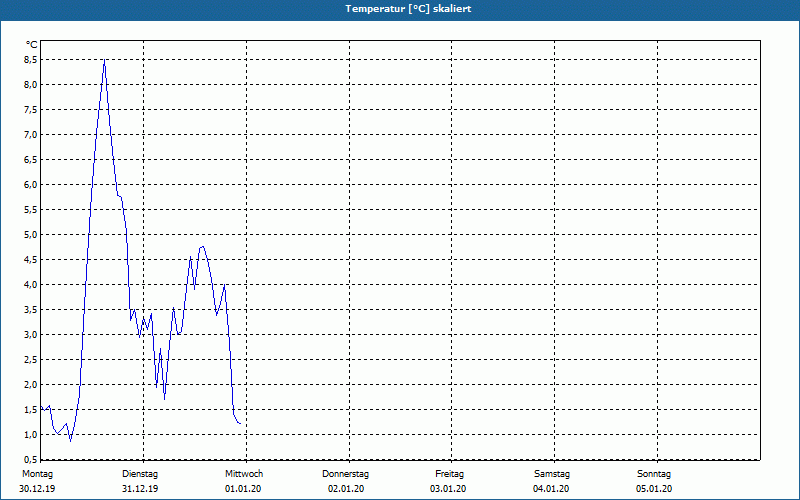The width and height of the screenshot is (800, 500).
Task: Click the '6,5' axis value
Action: [31, 160]
